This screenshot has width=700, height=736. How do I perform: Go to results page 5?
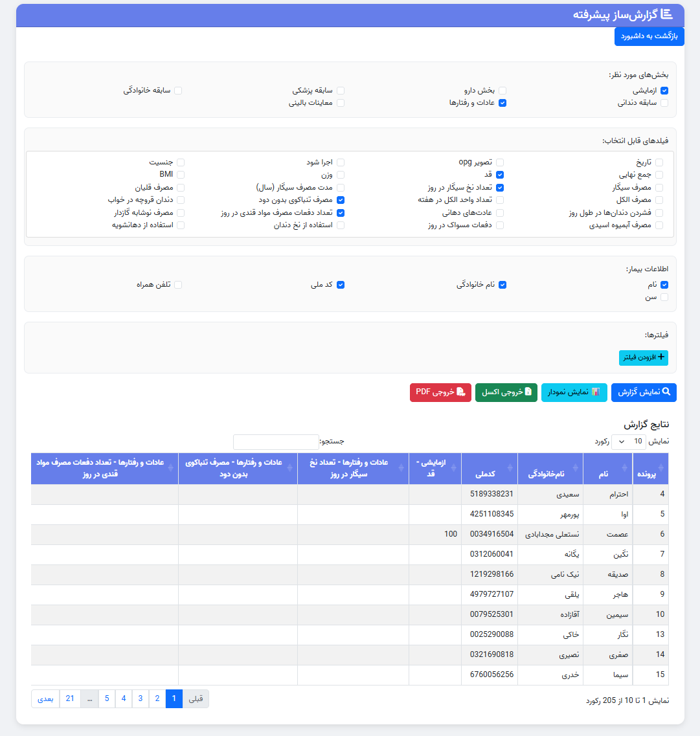(x=107, y=698)
